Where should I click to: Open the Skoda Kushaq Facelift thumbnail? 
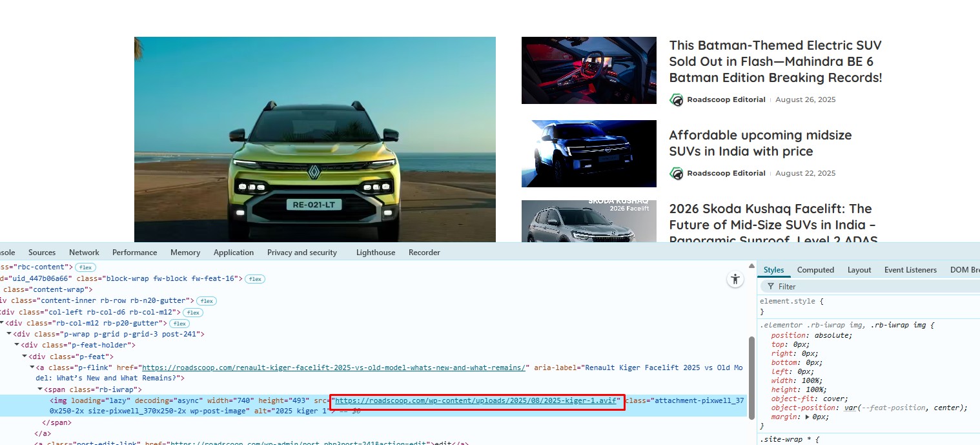pyautogui.click(x=588, y=222)
